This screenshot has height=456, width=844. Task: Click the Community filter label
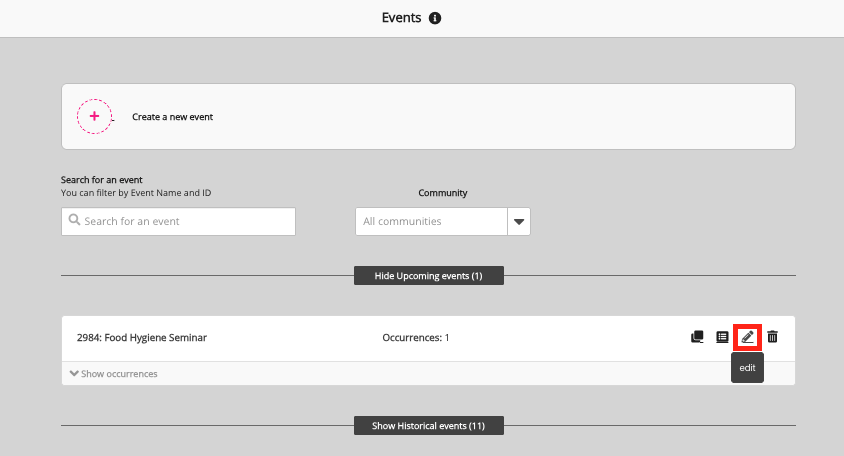[442, 193]
